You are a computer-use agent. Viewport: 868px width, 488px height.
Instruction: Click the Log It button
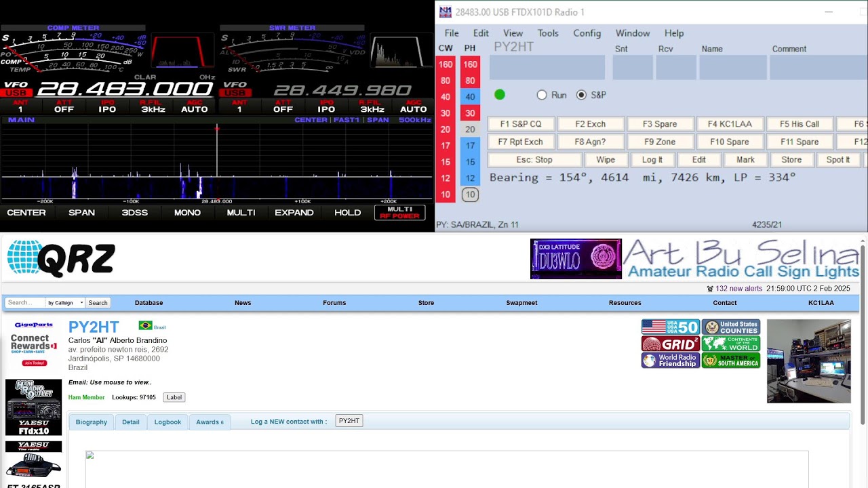[652, 160]
